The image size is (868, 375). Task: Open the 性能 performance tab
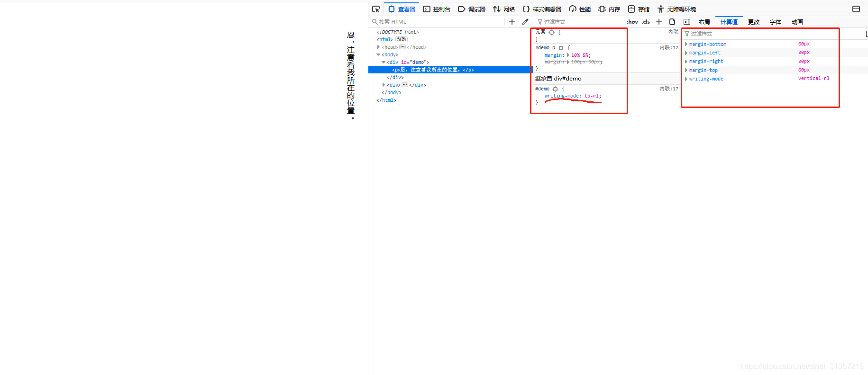580,9
